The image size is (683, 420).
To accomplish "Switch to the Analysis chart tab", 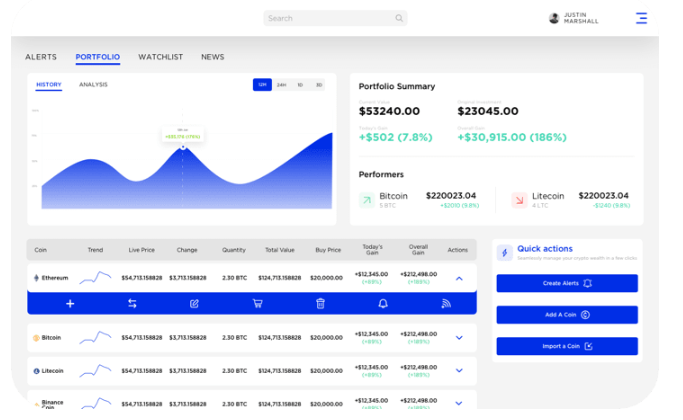I will click(x=93, y=85).
